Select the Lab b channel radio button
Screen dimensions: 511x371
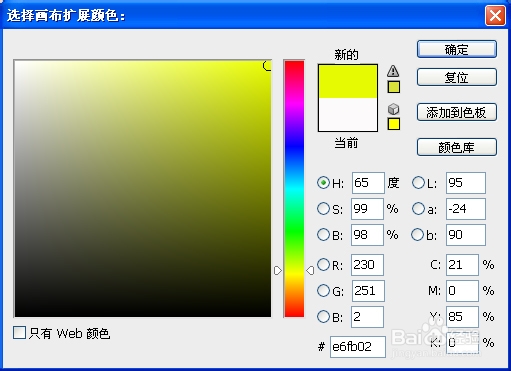coord(418,234)
